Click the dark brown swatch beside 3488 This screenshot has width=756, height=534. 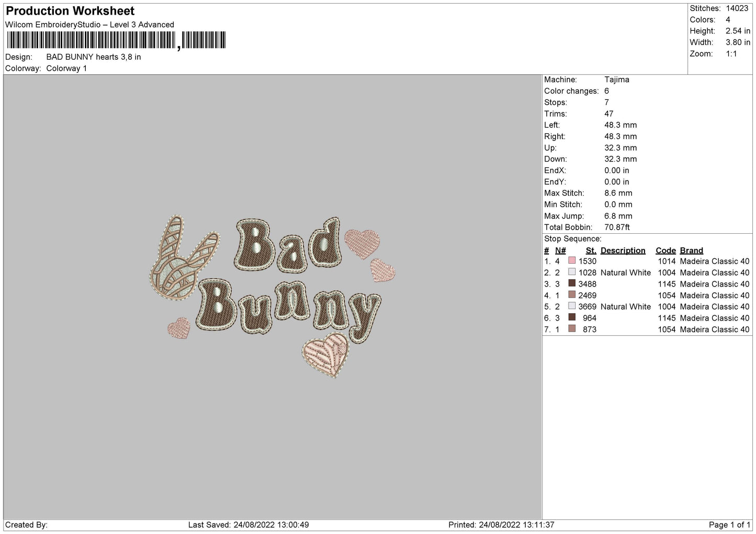tap(572, 284)
